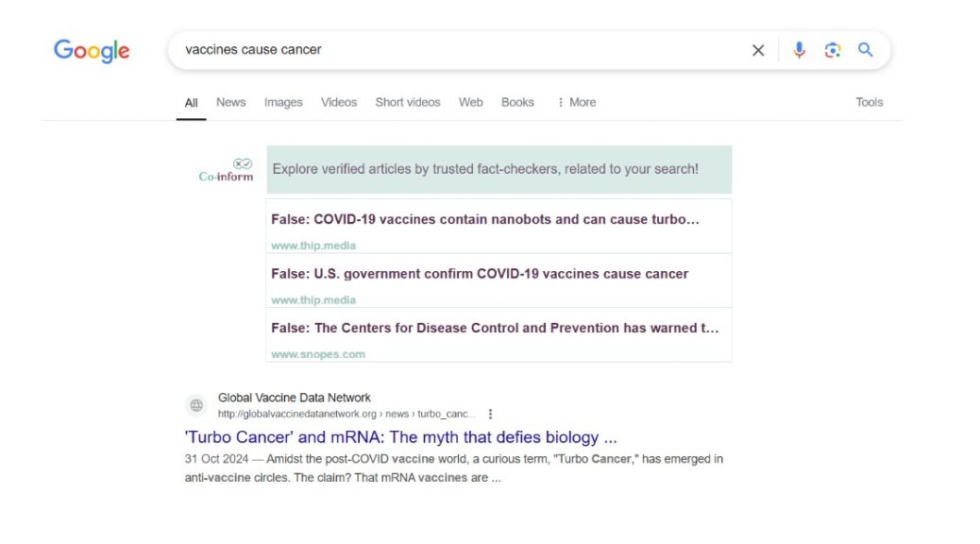
Task: Switch to the News tab
Action: [230, 102]
